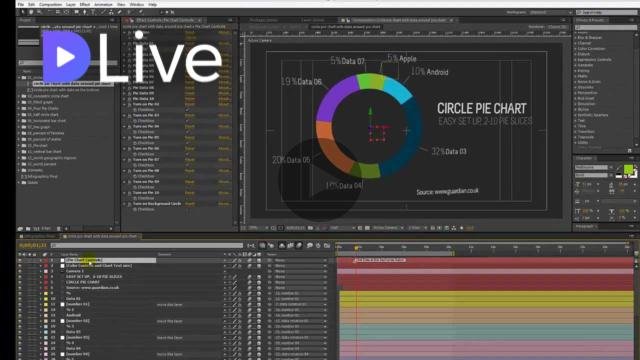The image size is (640, 360).
Task: Open the Active Camera view dropdown
Action: [387, 228]
